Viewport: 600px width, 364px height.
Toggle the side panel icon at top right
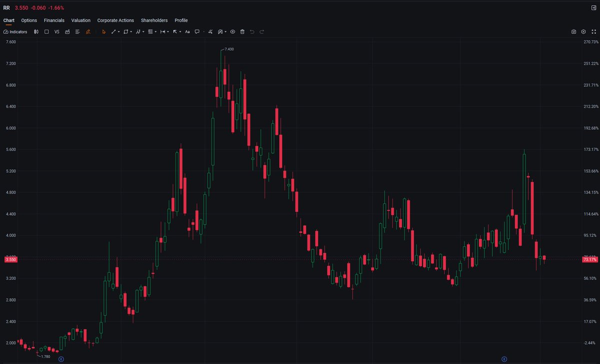tap(593, 7)
